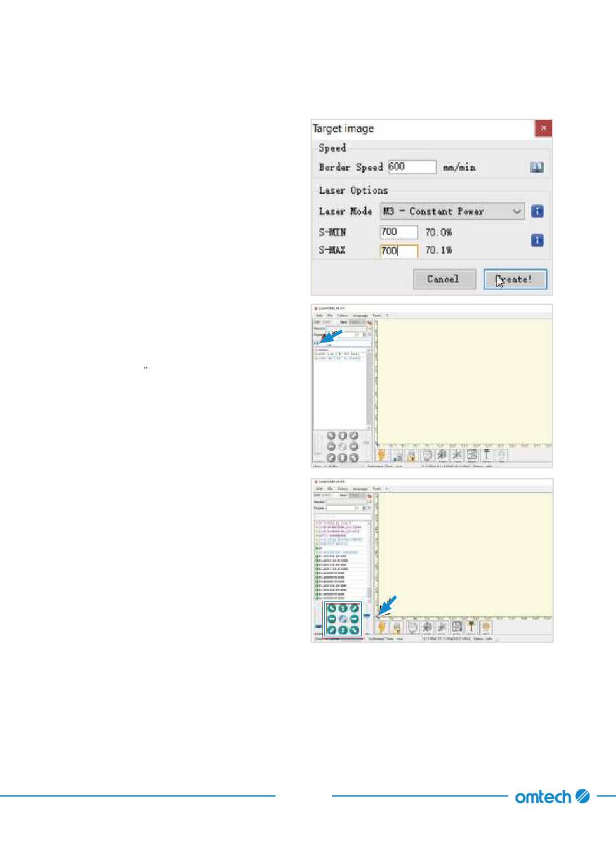This screenshot has width=616, height=842.
Task: Click the lightning Reset icon in bottom window toolbar
Action: [x=382, y=627]
